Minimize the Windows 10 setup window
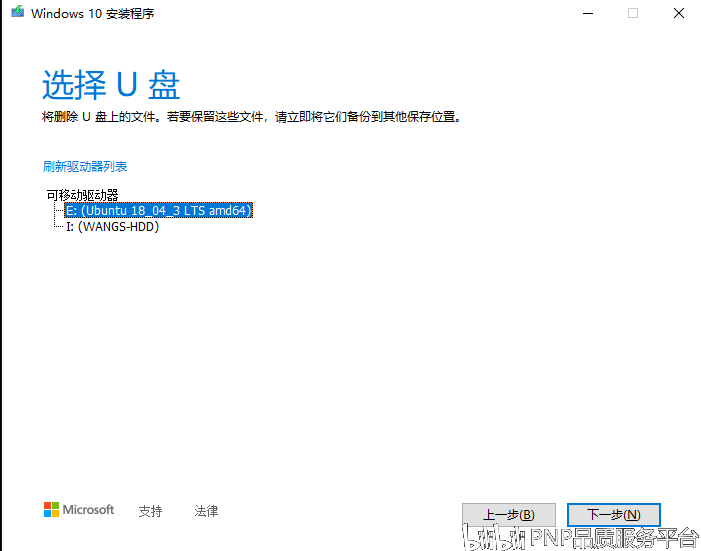This screenshot has width=701, height=551. [588, 13]
